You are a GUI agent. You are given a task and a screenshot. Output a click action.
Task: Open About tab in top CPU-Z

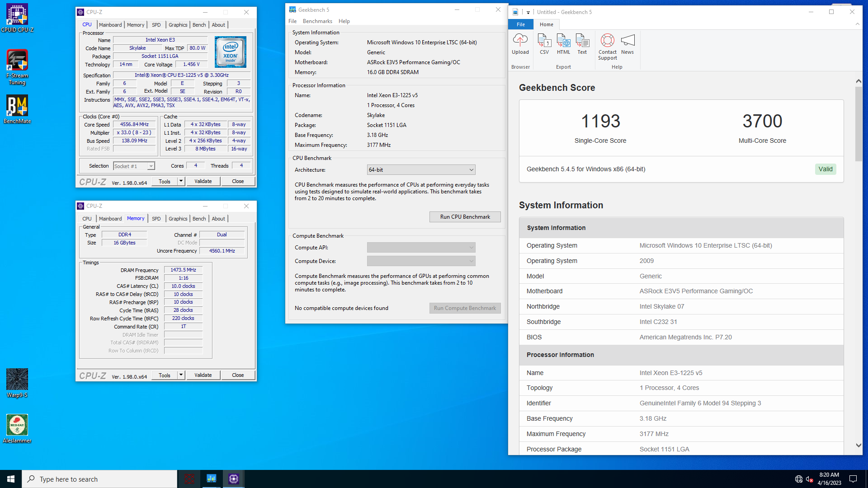pyautogui.click(x=218, y=25)
